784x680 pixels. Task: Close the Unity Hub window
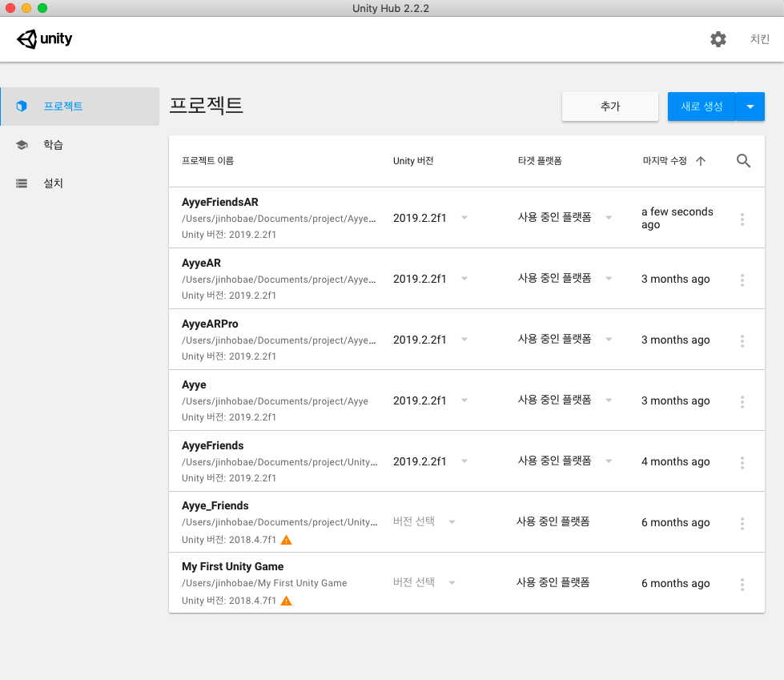[x=10, y=8]
